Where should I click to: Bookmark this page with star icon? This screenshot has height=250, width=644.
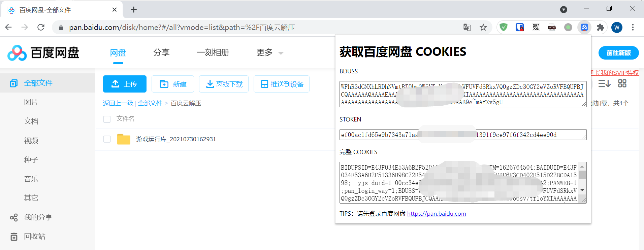tap(483, 27)
